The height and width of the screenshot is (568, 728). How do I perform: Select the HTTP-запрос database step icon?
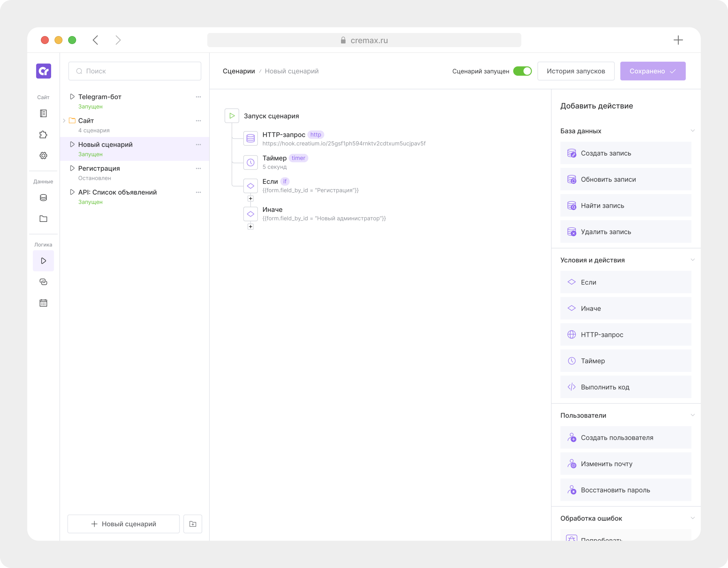pyautogui.click(x=251, y=138)
